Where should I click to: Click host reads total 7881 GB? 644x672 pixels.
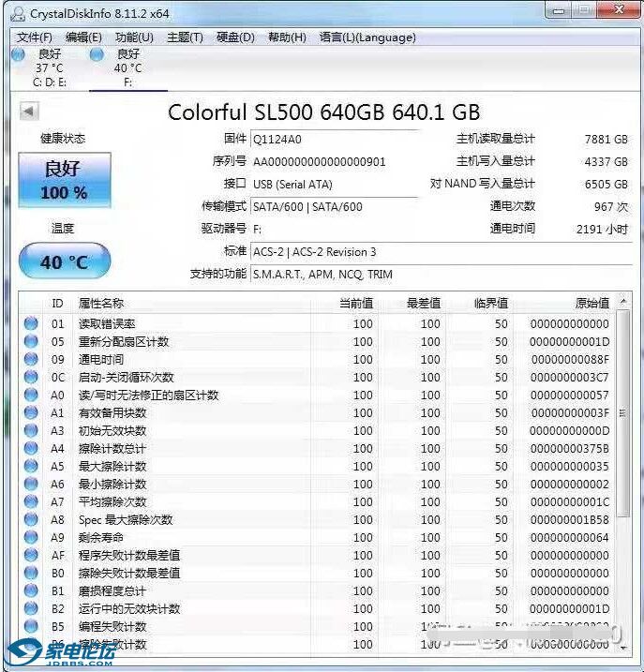point(606,140)
